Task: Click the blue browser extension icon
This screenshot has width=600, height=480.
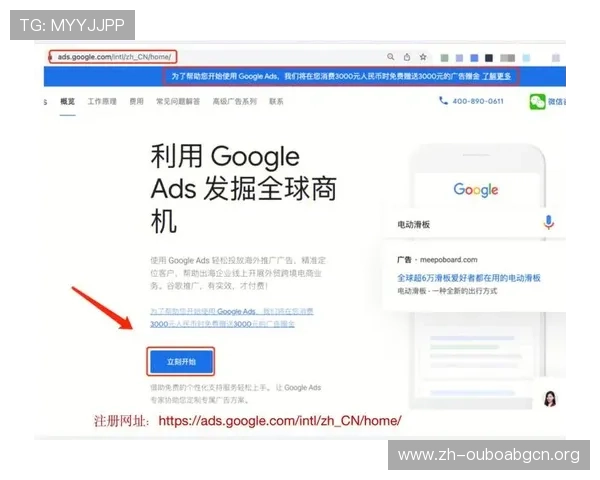Action: pos(474,58)
